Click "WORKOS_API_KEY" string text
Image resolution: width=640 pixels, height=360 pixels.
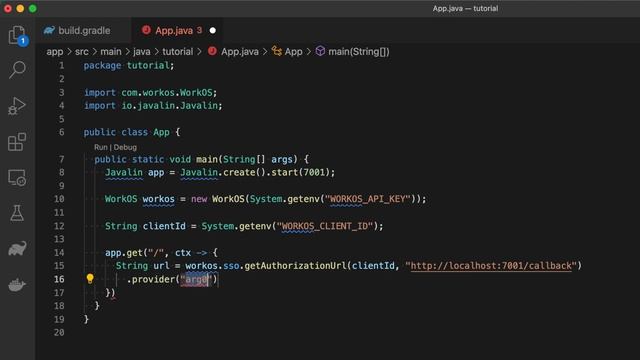tap(367, 199)
